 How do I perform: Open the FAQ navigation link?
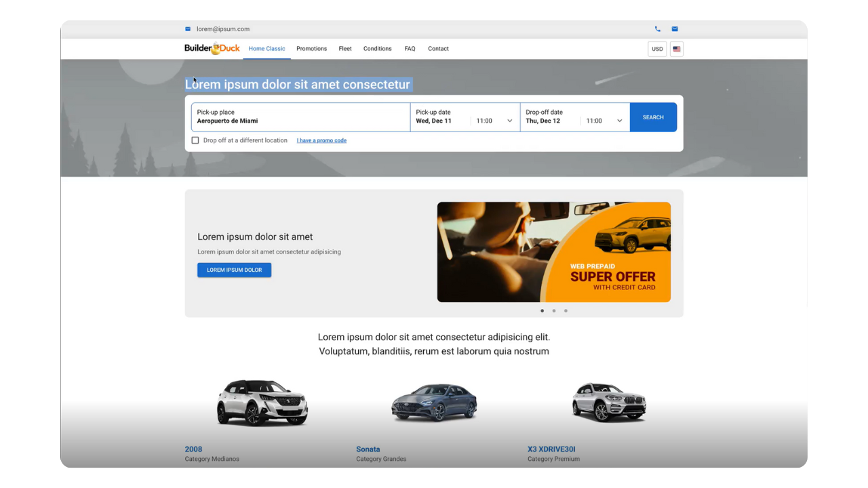410,49
